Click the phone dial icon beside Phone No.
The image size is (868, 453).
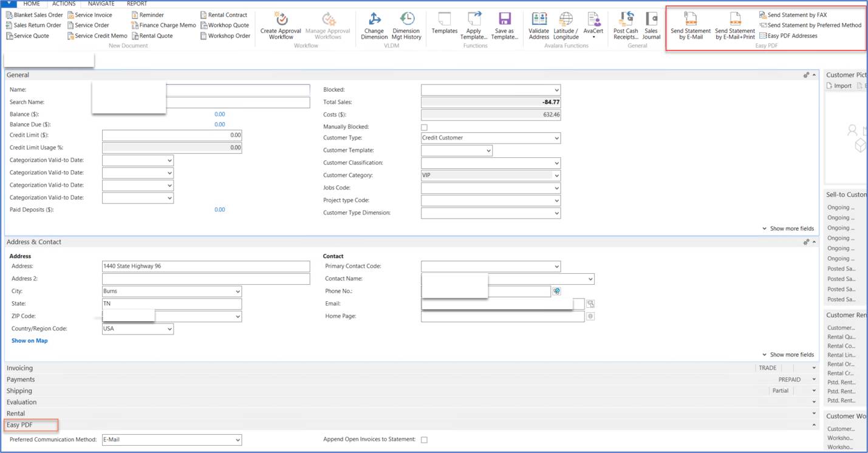[x=556, y=291]
